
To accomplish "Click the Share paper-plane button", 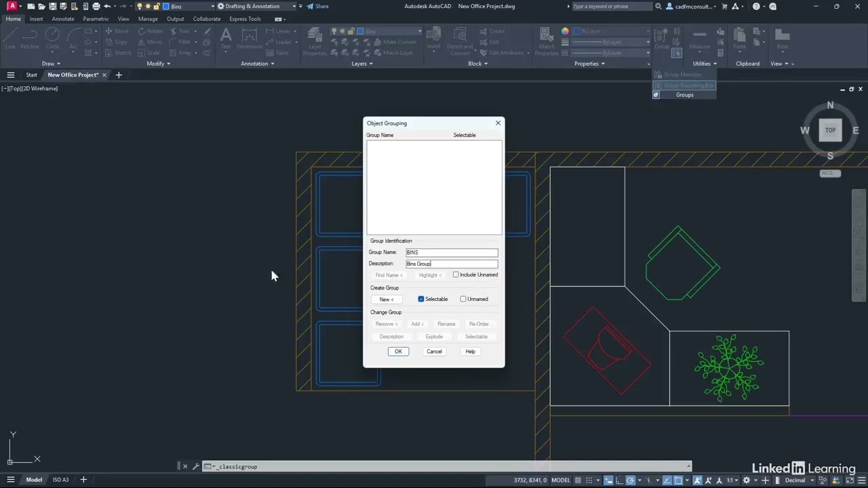I will 317,6.
